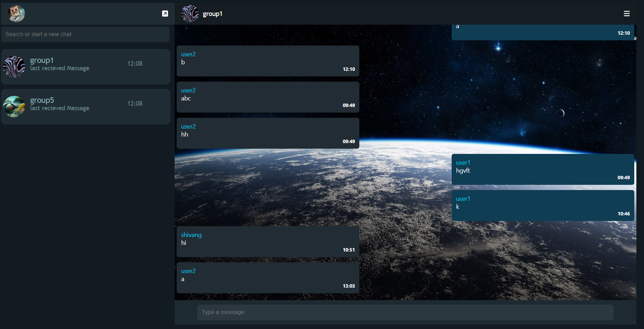The width and height of the screenshot is (644, 329).
Task: Open the group5 conversation in chat list
Action: tap(86, 107)
